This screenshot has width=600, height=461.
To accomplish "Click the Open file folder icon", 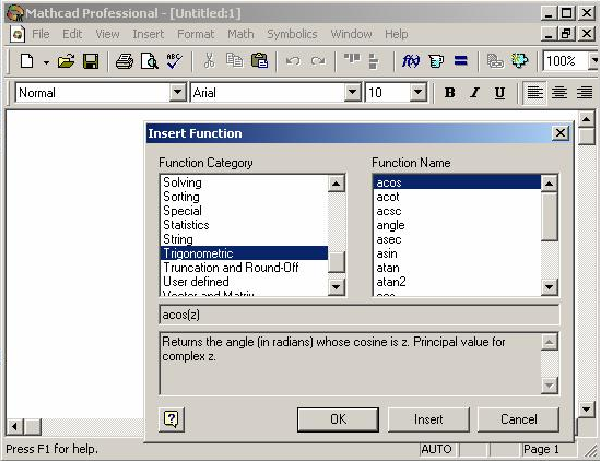I will pos(66,61).
